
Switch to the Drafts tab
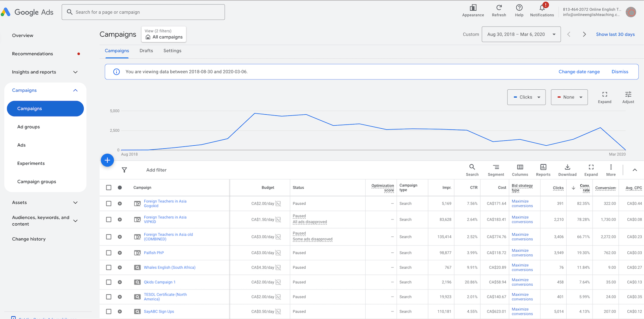[x=146, y=51]
